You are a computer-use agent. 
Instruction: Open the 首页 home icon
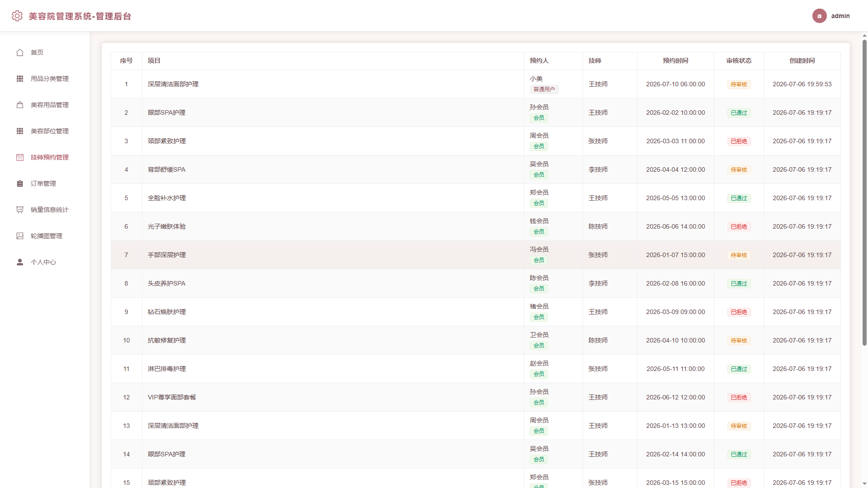click(x=20, y=52)
